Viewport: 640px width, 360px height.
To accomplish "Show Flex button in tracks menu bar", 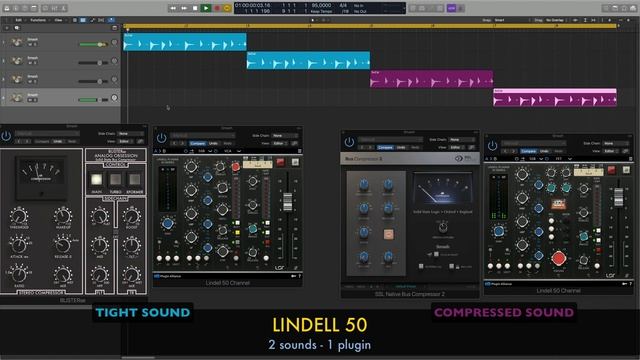I will pos(101,20).
